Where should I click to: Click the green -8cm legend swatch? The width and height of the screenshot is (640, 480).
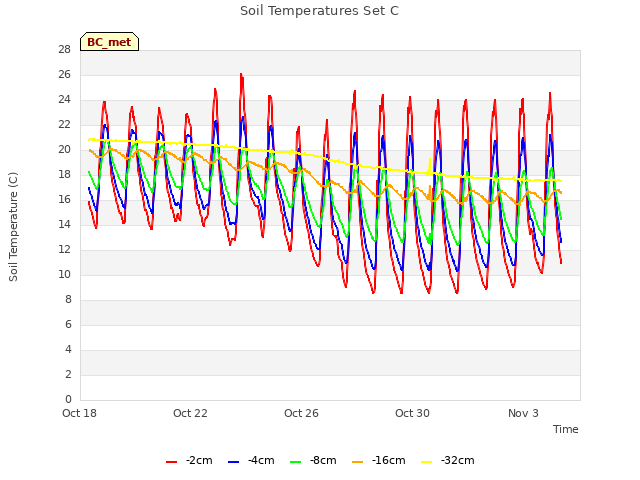pos(296,461)
